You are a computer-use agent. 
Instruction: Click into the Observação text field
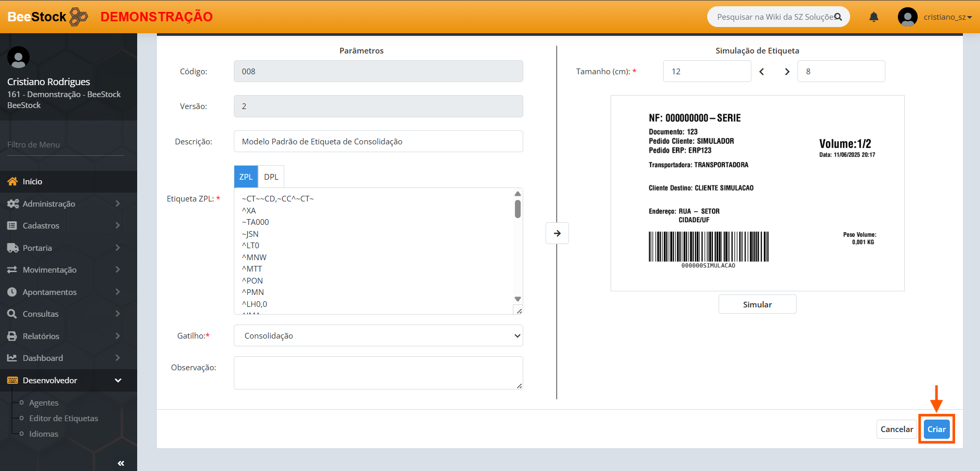point(378,372)
